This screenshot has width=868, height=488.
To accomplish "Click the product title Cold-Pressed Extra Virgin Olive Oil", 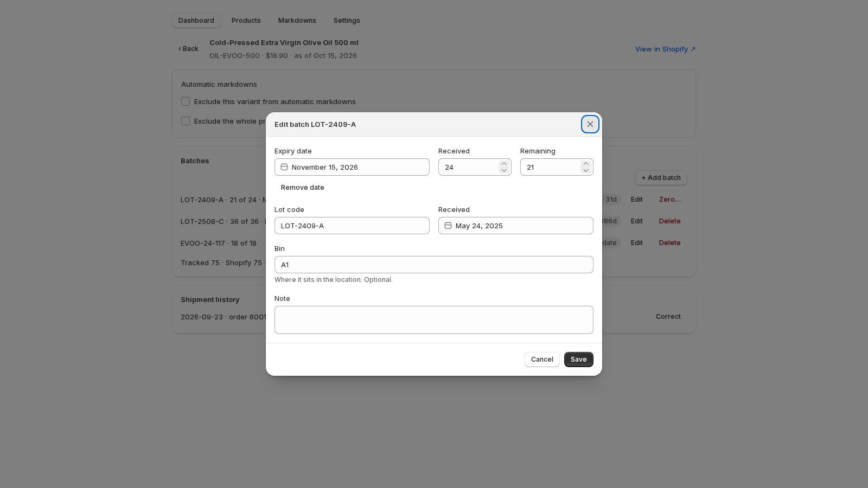I will (x=284, y=43).
